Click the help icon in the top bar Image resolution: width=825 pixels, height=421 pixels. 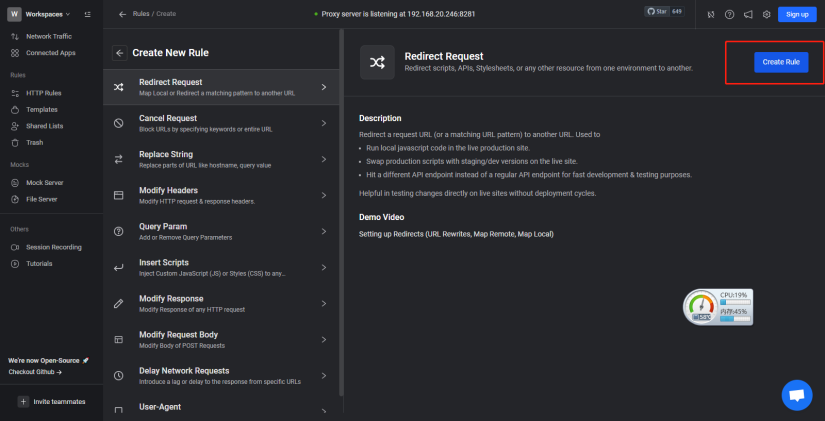(x=729, y=15)
